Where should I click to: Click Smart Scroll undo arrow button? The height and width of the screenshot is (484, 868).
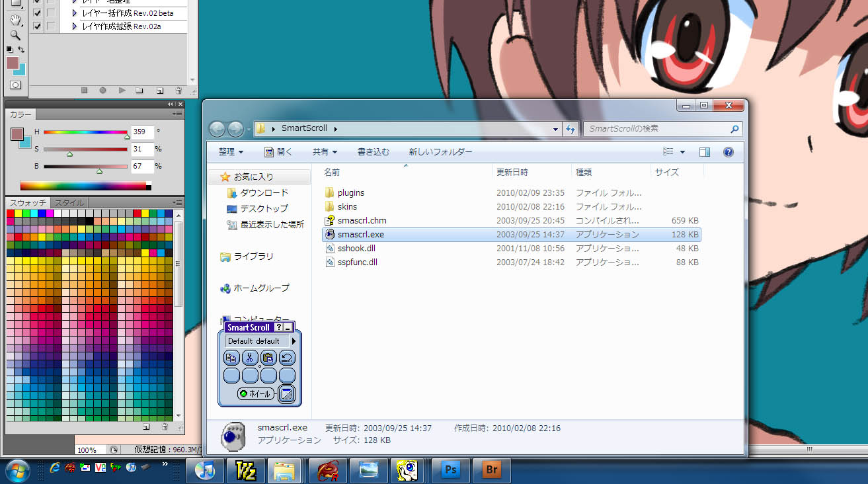coord(287,358)
